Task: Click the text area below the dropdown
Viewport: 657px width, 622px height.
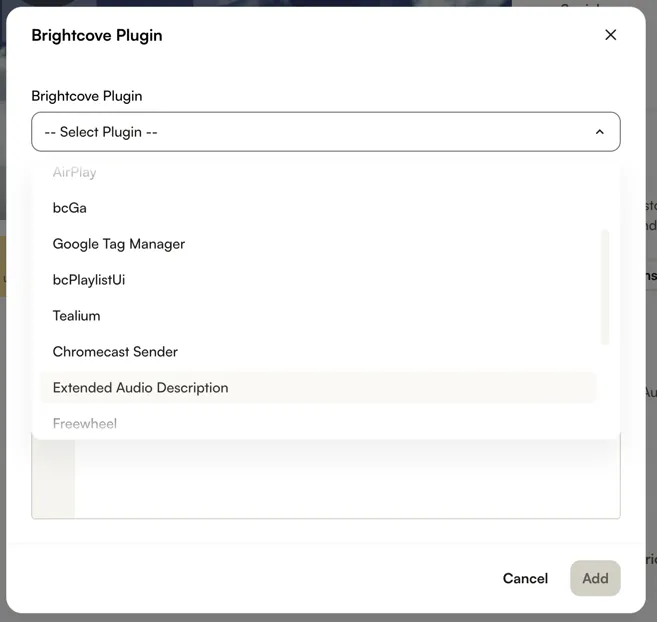Action: [x=326, y=479]
